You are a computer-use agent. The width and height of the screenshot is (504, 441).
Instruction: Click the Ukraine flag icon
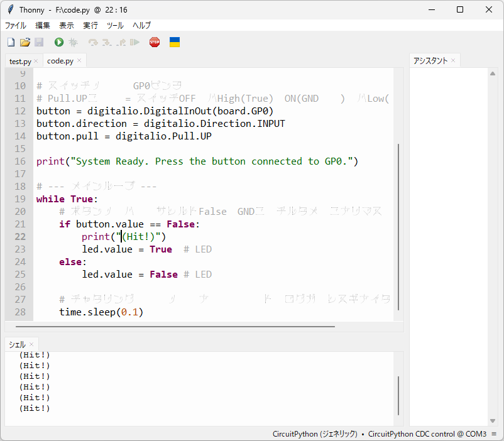click(175, 42)
